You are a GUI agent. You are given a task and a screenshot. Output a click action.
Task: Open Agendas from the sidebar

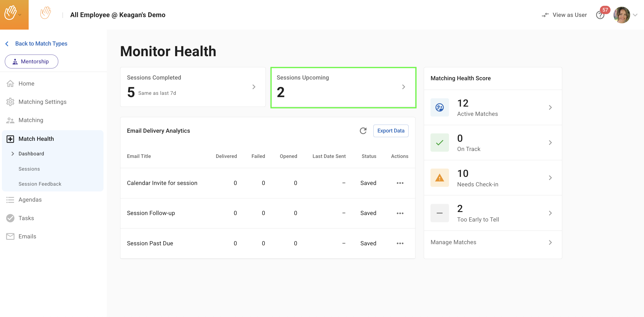point(30,200)
